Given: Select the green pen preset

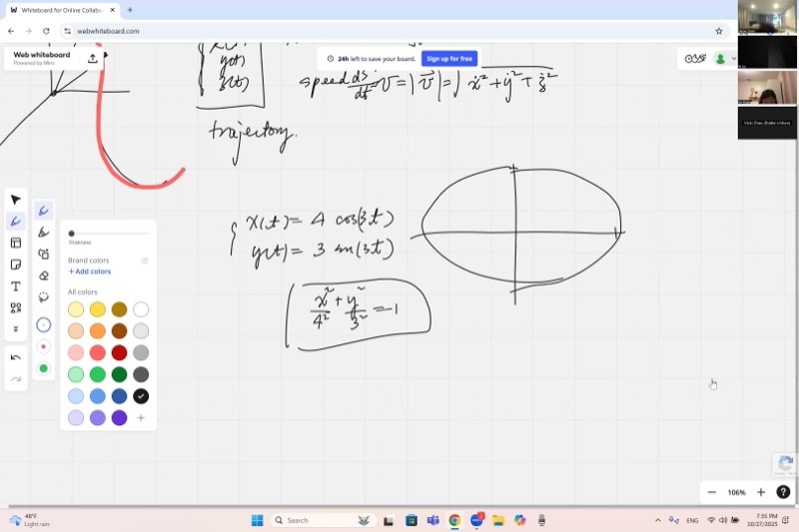Looking at the screenshot, I should tap(43, 368).
